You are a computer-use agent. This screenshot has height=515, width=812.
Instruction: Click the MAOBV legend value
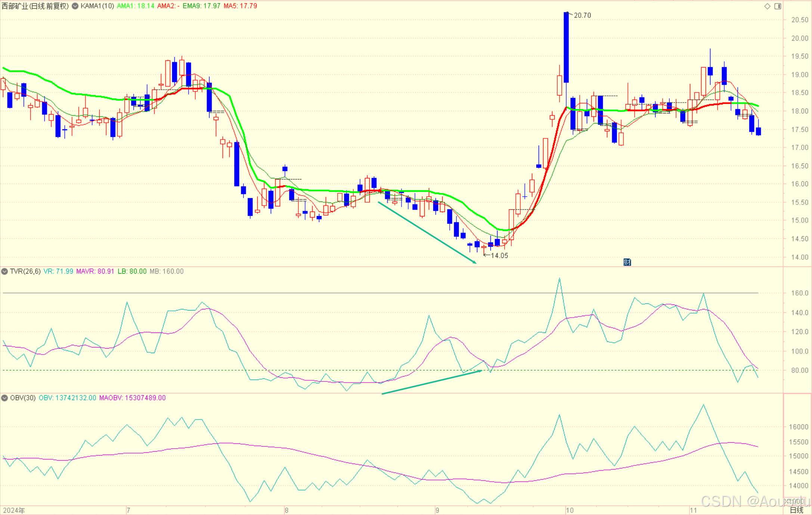(132, 398)
